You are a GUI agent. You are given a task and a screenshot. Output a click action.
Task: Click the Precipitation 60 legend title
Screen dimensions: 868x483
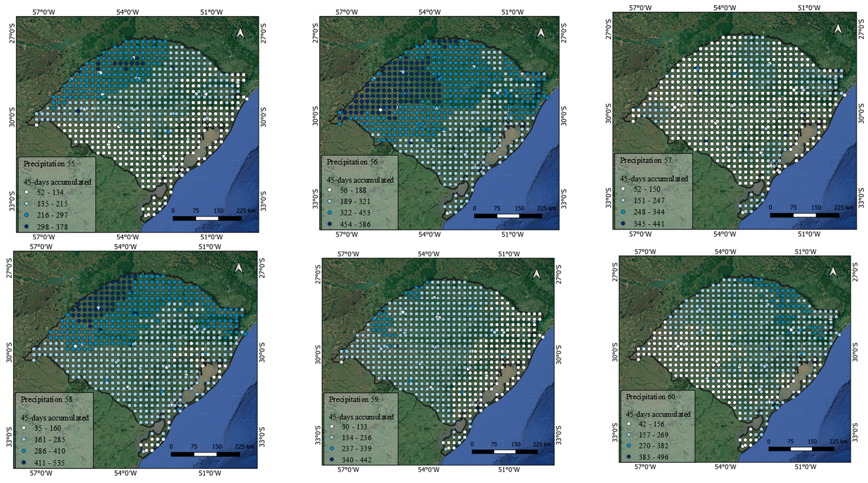click(650, 397)
